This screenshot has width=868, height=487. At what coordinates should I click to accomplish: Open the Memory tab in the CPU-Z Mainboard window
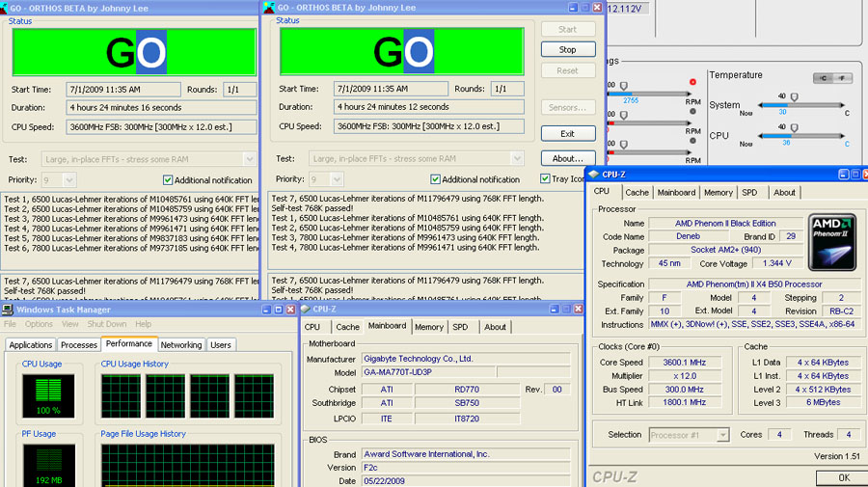coord(429,327)
